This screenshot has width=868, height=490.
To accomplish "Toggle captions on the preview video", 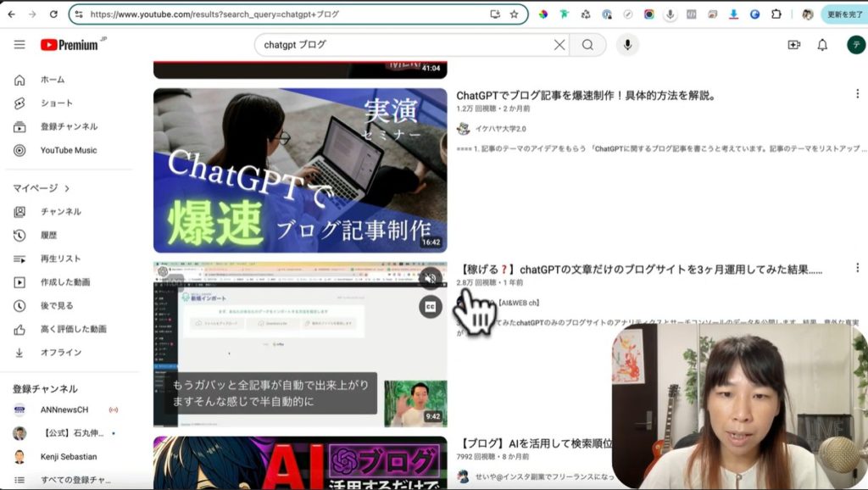I will [431, 307].
